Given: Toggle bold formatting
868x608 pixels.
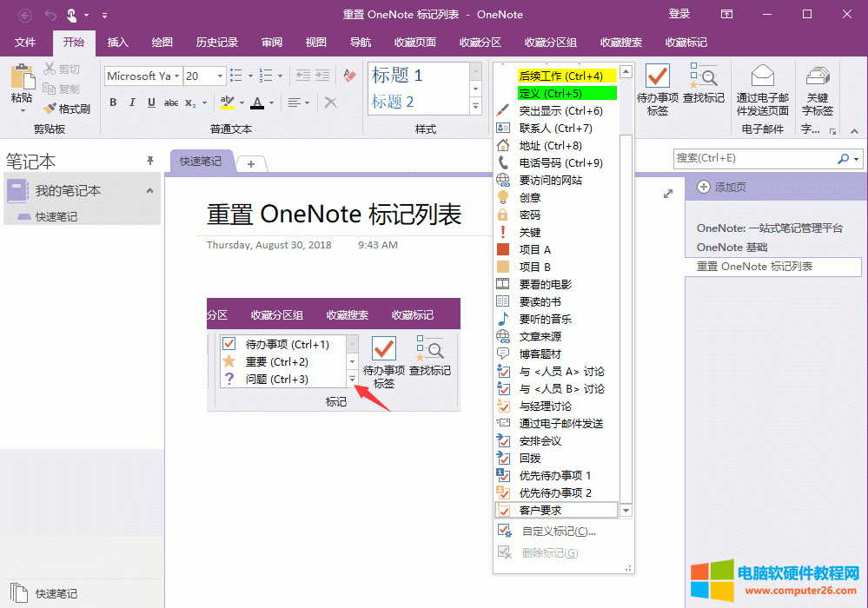Looking at the screenshot, I should coord(113,102).
